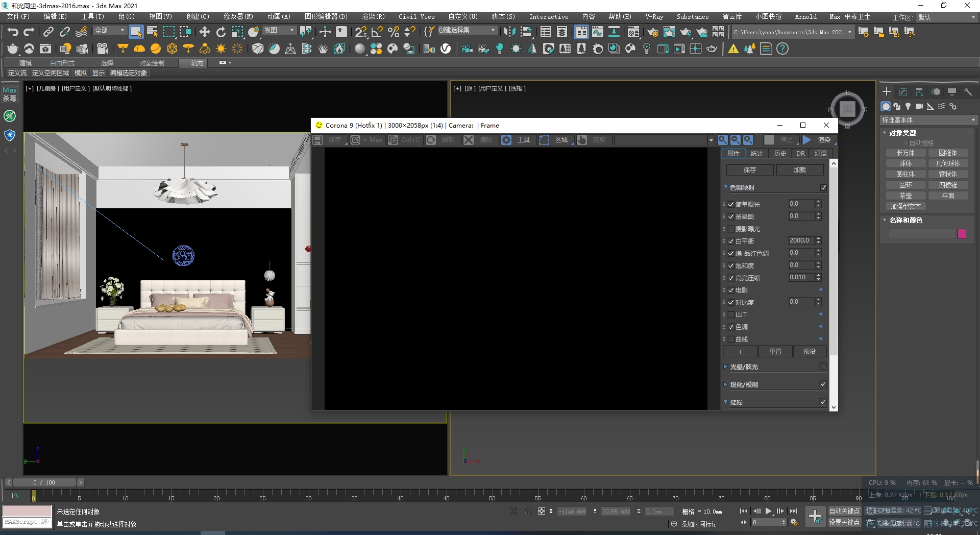The width and height of the screenshot is (980, 535).
Task: Expand the 光晕/眩光 section
Action: click(x=726, y=367)
